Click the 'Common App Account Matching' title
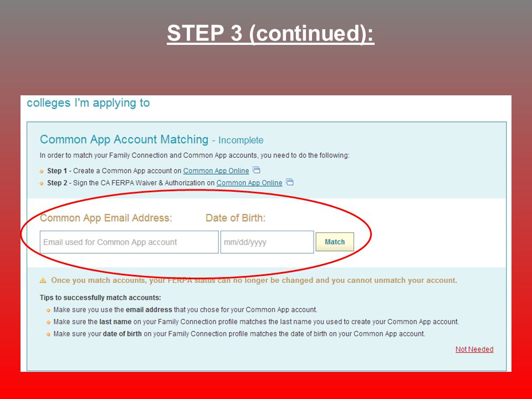This screenshot has height=399, width=532. point(124,140)
